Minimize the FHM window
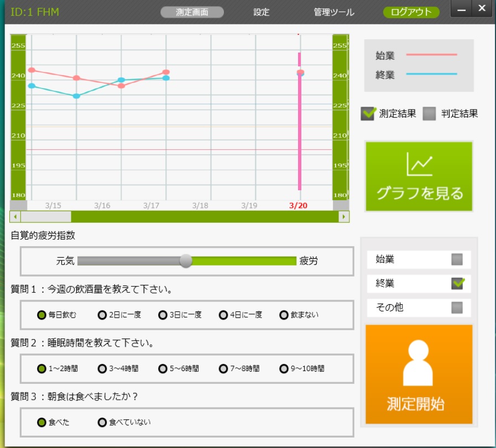496x448 pixels. coord(461,9)
